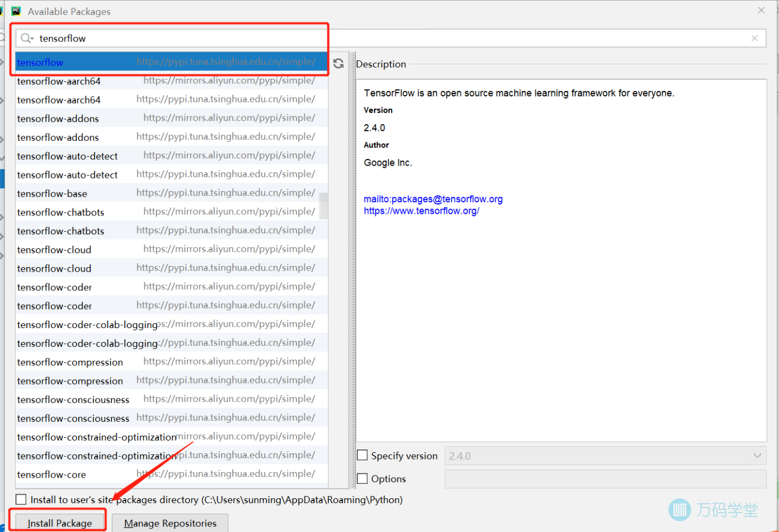The height and width of the screenshot is (532, 779).
Task: Click the refresh packages list icon
Action: (339, 64)
